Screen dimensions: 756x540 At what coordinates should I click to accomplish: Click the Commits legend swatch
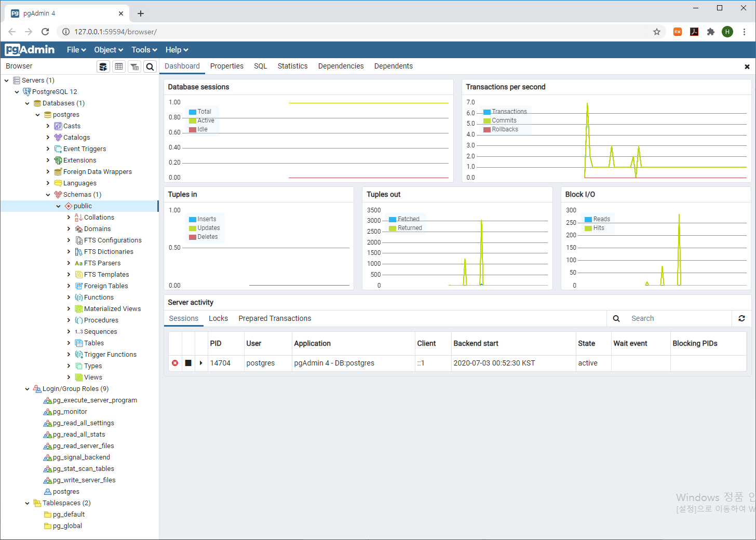[487, 120]
